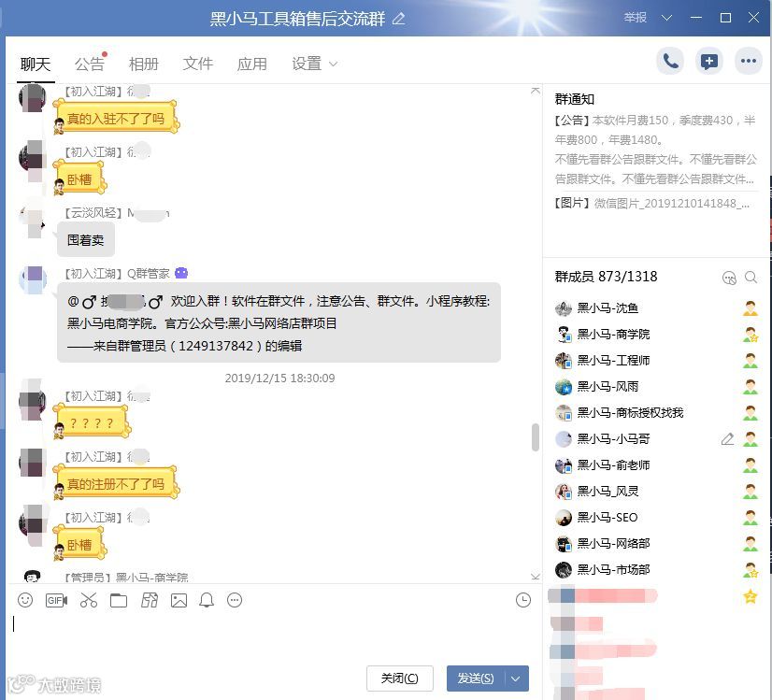Expand the 设置 dropdown menu

pyautogui.click(x=314, y=64)
